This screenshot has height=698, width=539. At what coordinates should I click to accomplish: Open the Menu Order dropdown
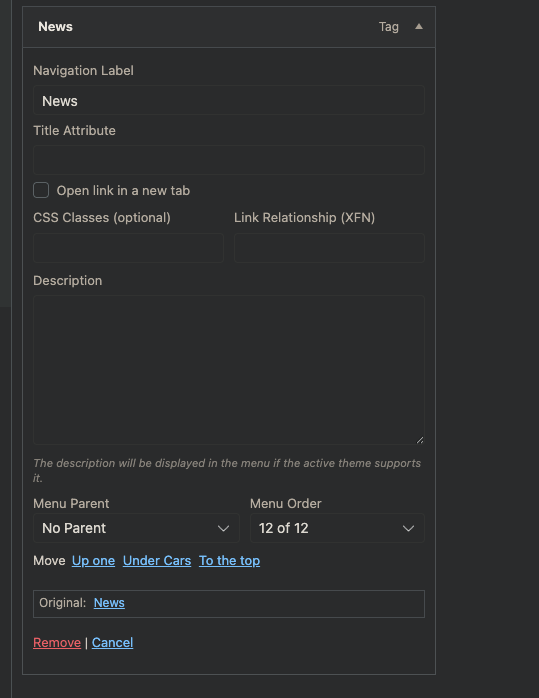pos(337,528)
